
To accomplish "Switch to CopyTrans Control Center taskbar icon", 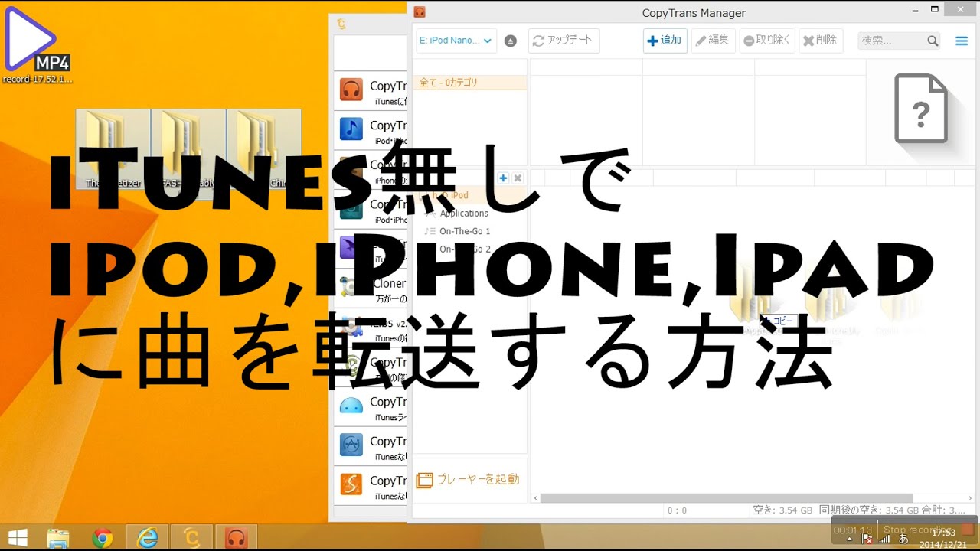I will coord(191,539).
